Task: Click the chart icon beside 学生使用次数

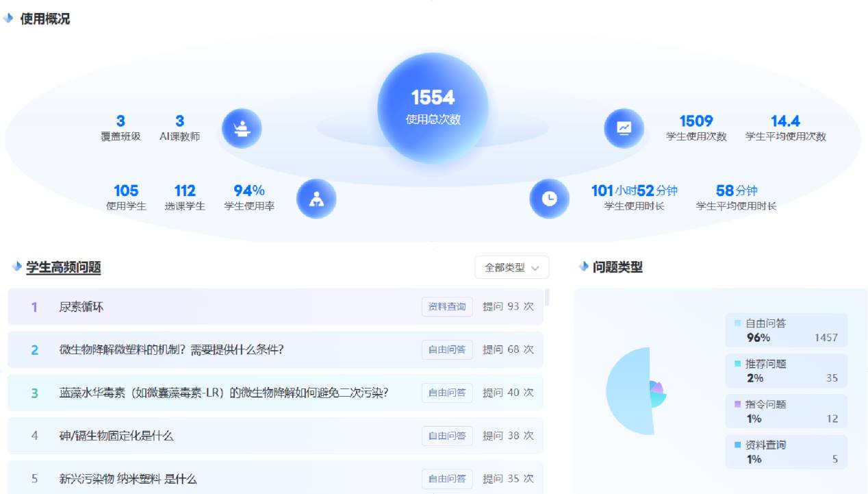Action: coord(624,128)
